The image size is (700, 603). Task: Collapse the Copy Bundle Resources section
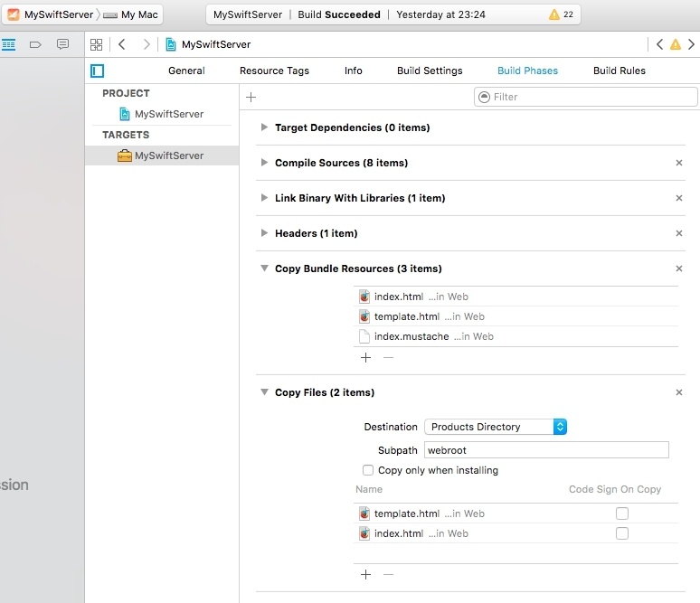(264, 269)
